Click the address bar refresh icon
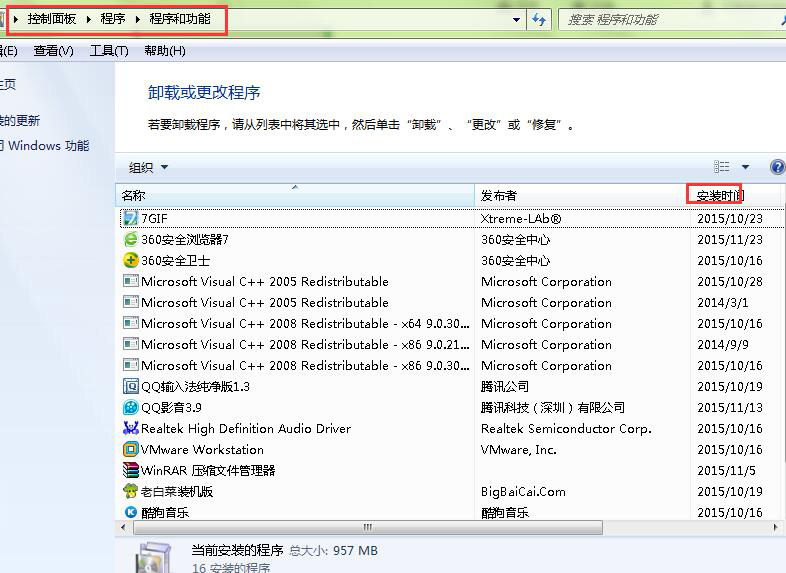The image size is (786, 573). tap(539, 20)
